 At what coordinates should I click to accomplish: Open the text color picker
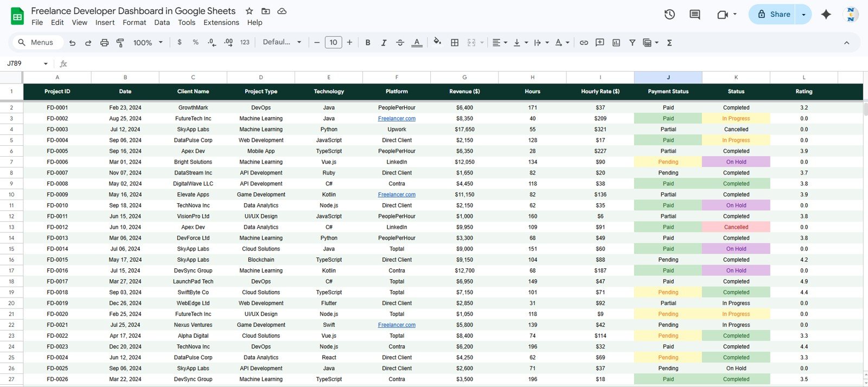(x=417, y=43)
